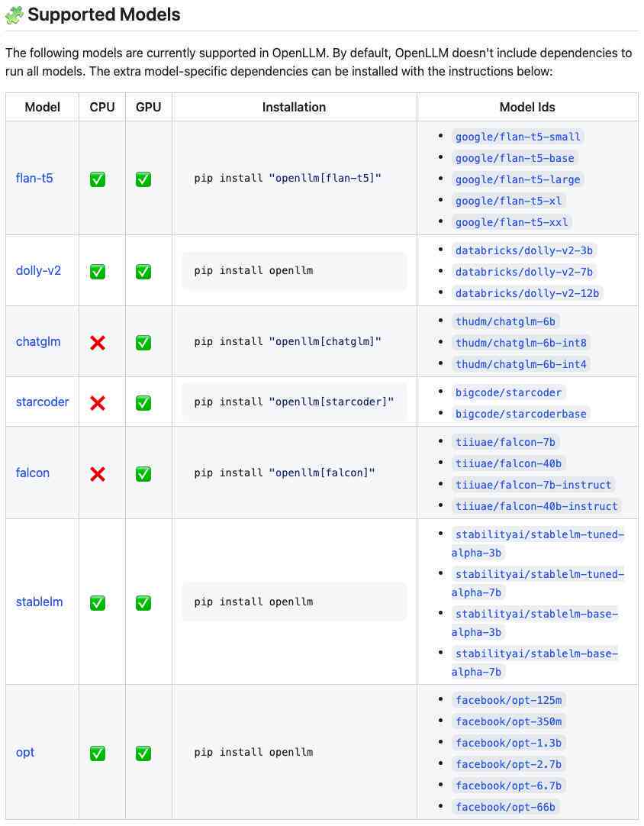This screenshot has height=826, width=644.
Task: Click the GPU check mark in falcon row
Action: click(x=143, y=473)
